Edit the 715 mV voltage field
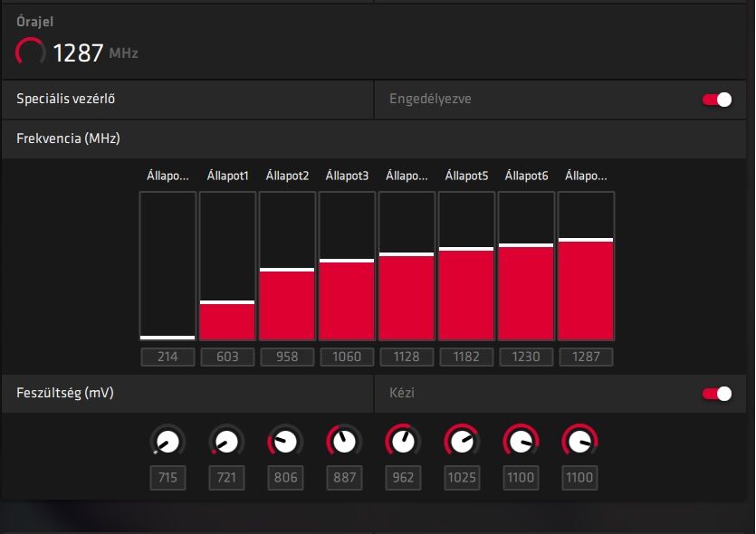The image size is (756, 534). [167, 478]
